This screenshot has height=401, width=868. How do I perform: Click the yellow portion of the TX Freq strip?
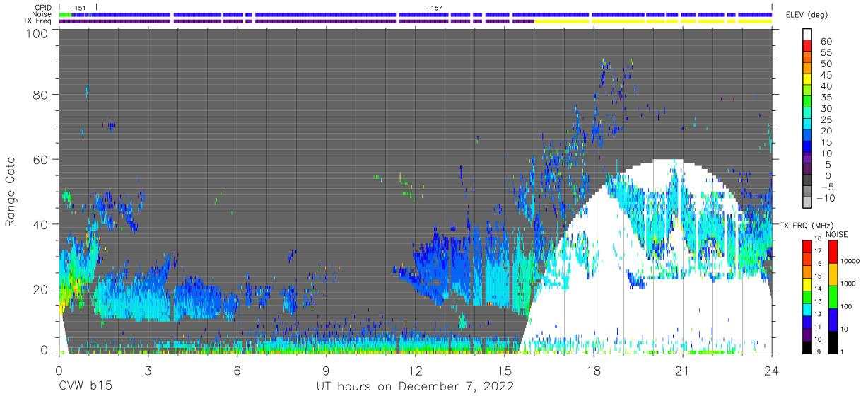pyautogui.click(x=653, y=21)
